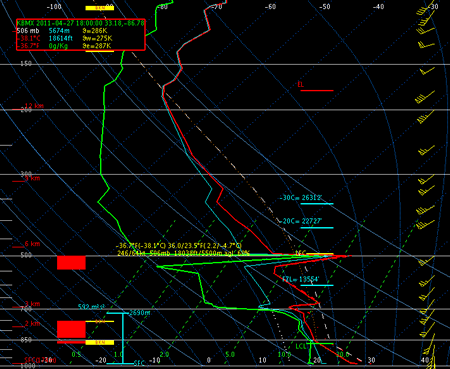Click the 5674m height readout
Viewport: 450px width, 369px height.
click(59, 31)
